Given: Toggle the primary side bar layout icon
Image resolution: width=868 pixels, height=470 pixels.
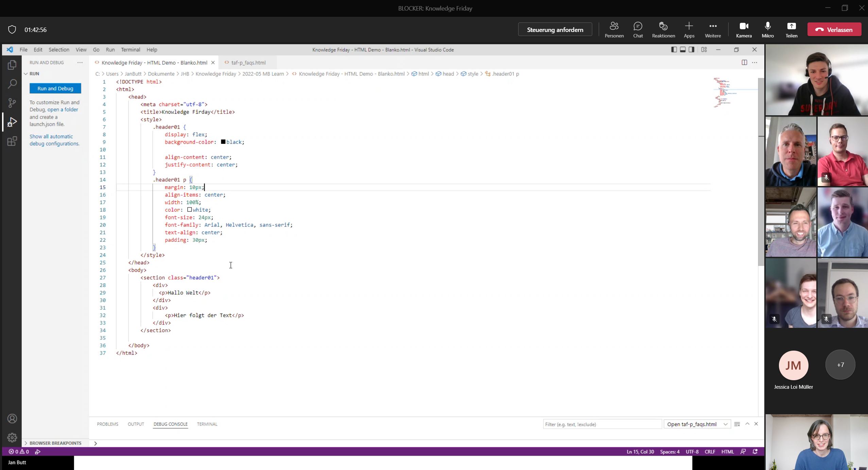Looking at the screenshot, I should pyautogui.click(x=674, y=50).
